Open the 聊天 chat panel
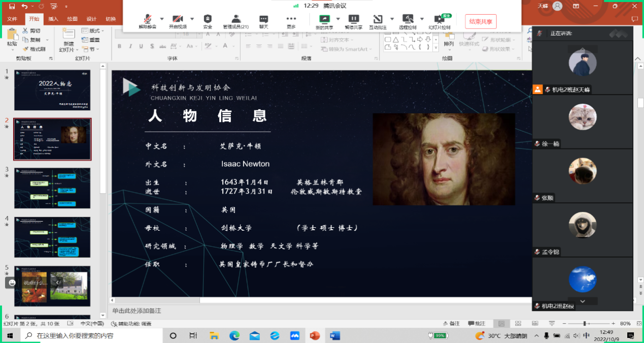This screenshot has height=343, width=644. 263,19
